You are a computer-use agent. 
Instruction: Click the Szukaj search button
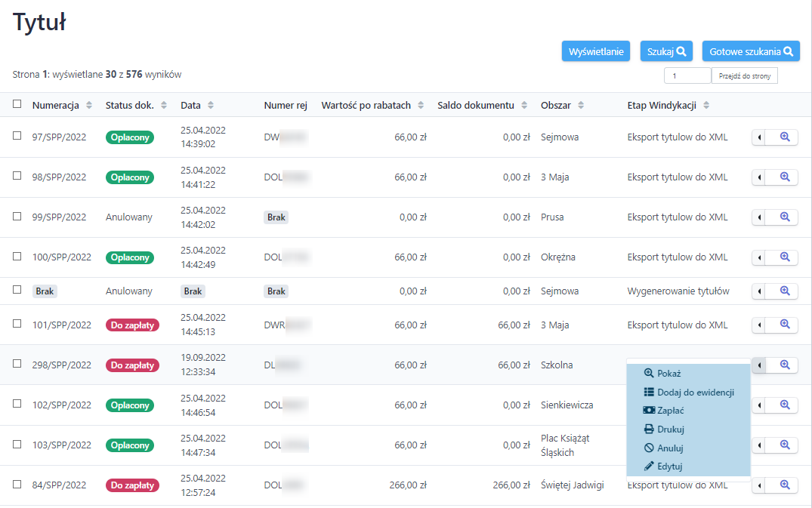(x=666, y=51)
